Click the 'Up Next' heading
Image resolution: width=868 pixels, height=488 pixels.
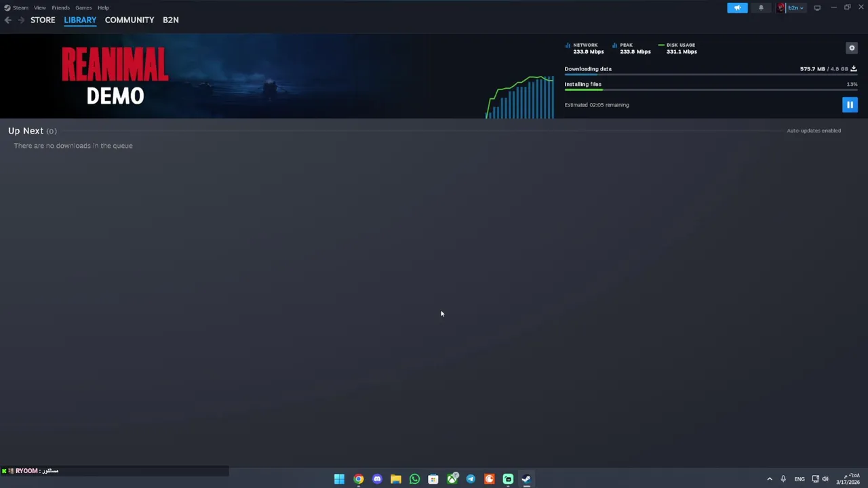click(26, 131)
